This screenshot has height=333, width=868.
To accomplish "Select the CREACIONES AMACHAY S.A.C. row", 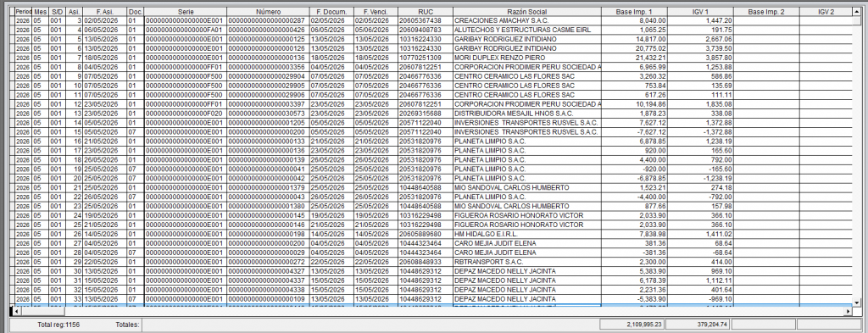I will [x=431, y=20].
